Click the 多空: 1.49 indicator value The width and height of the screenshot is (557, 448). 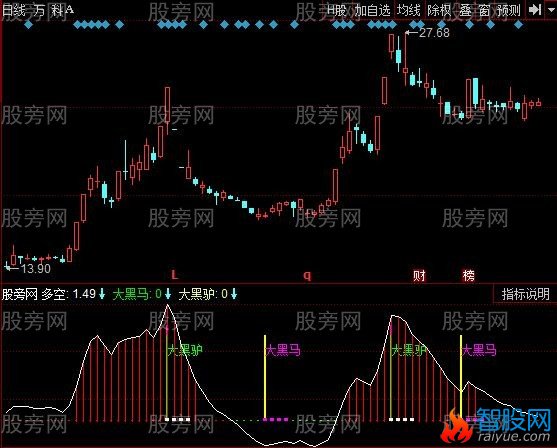point(69,294)
